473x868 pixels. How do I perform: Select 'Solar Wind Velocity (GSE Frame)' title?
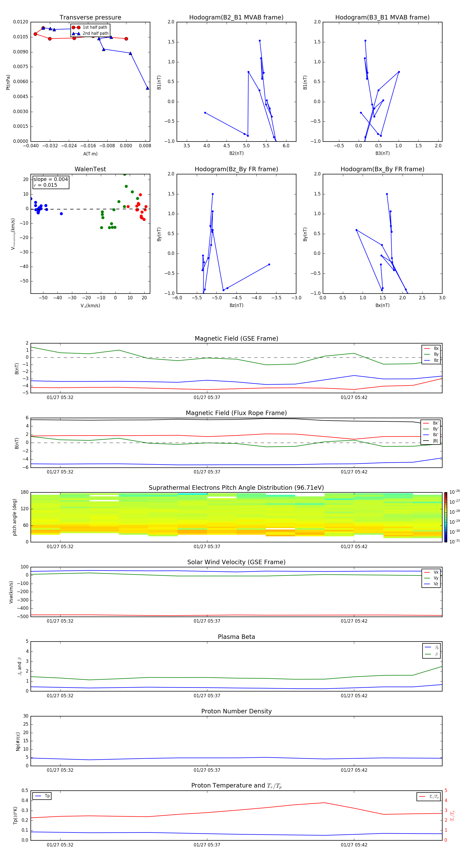coord(236,562)
